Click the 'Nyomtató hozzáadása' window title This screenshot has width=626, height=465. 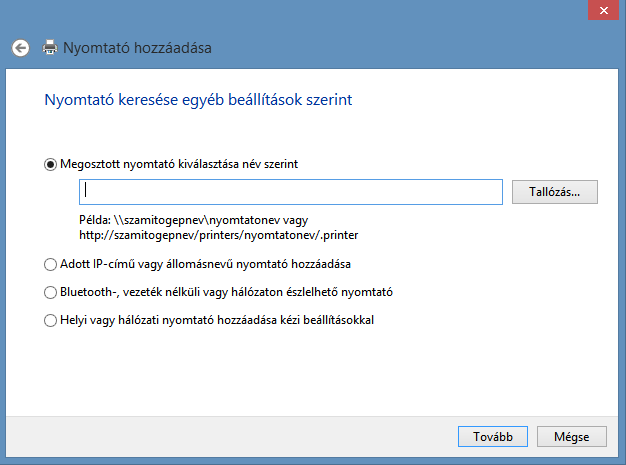pos(137,48)
